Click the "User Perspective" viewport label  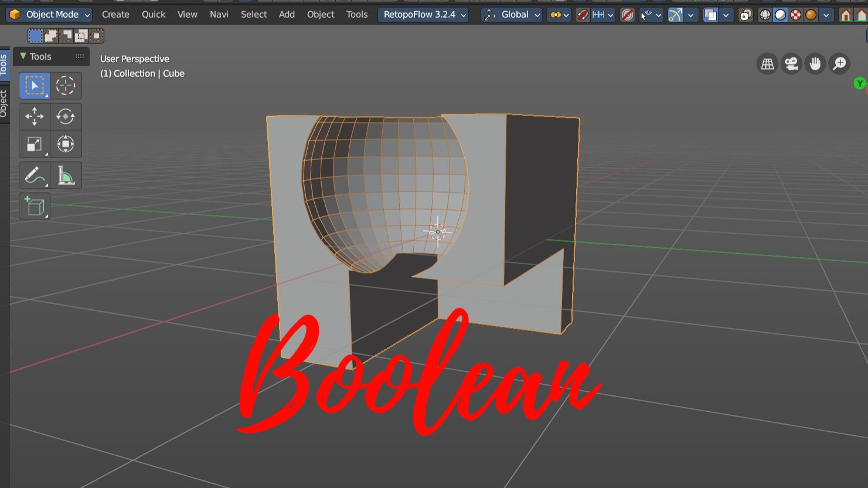coord(135,59)
